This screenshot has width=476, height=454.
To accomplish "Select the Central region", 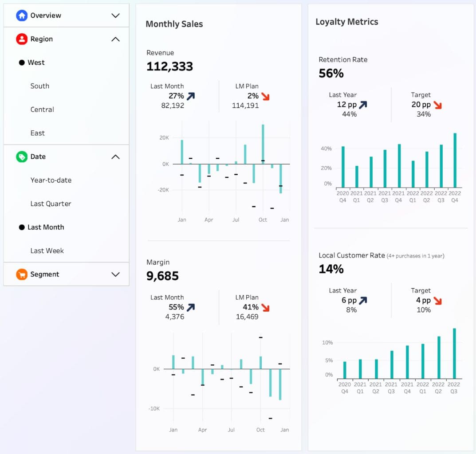I will 42,110.
